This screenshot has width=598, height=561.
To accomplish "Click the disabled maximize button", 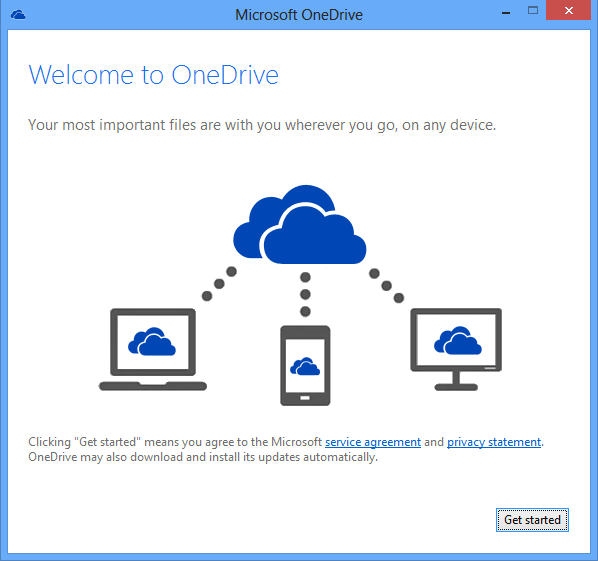I will tap(533, 10).
